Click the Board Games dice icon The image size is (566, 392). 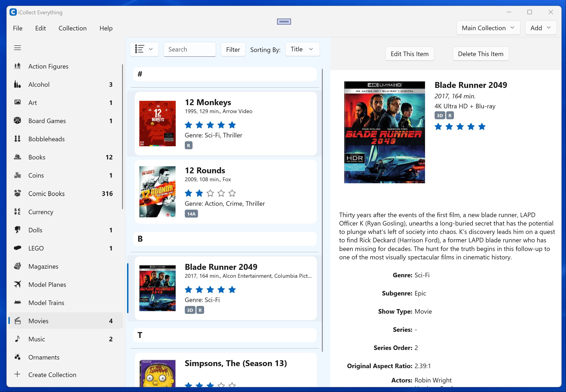click(17, 121)
